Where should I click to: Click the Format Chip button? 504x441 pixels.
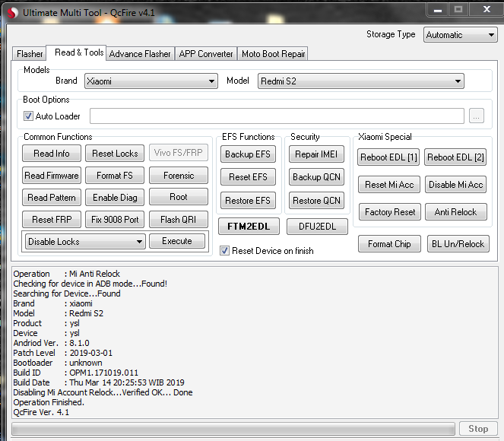point(389,243)
